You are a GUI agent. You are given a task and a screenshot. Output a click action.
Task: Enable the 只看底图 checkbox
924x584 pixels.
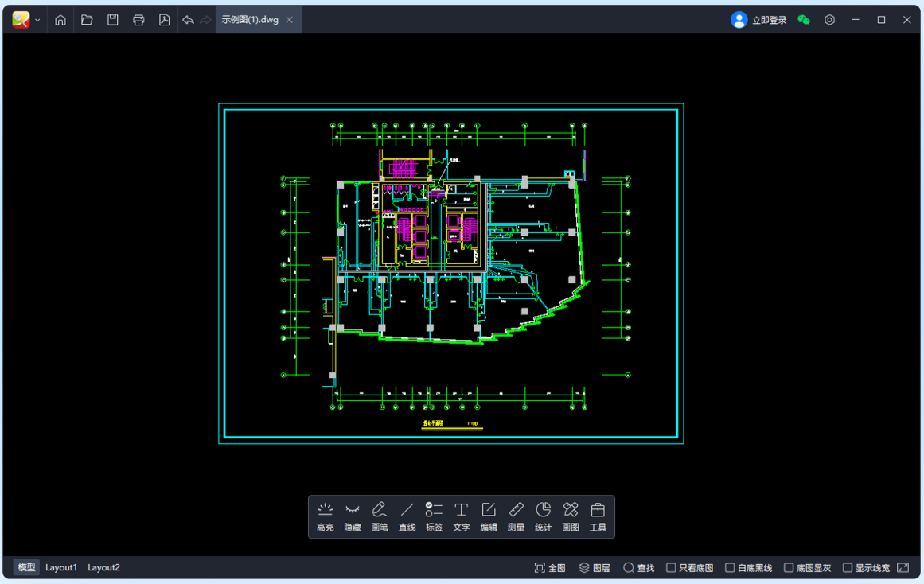(671, 567)
